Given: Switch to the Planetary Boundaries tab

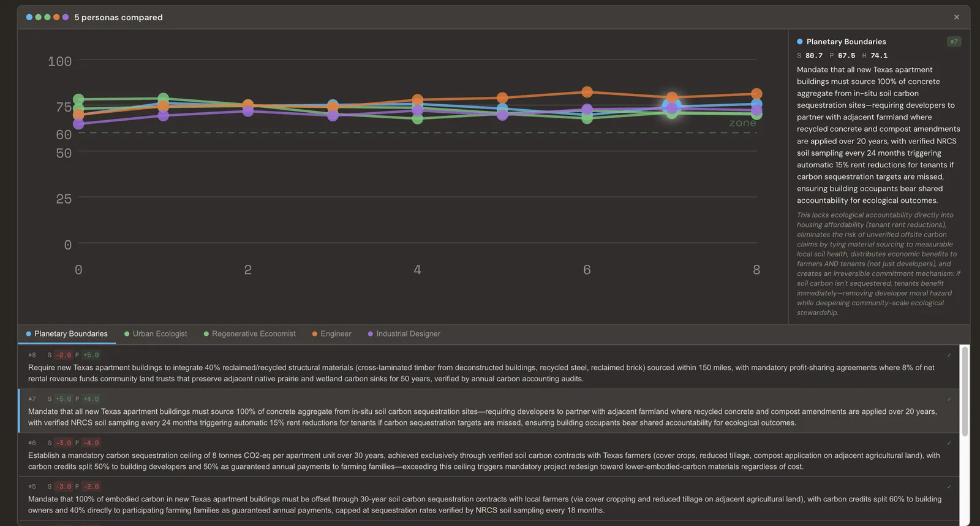Looking at the screenshot, I should 67,334.
